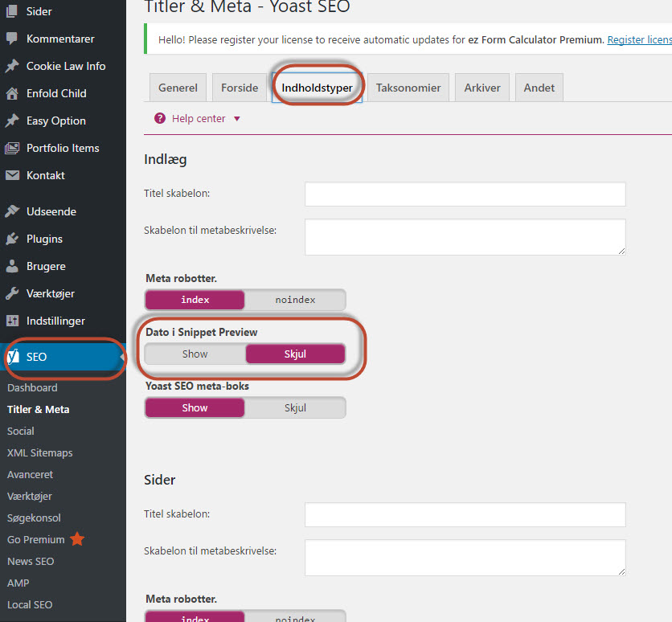672x622 pixels.
Task: Set Meta robotter to noindex for Indlæg
Action: tap(295, 300)
